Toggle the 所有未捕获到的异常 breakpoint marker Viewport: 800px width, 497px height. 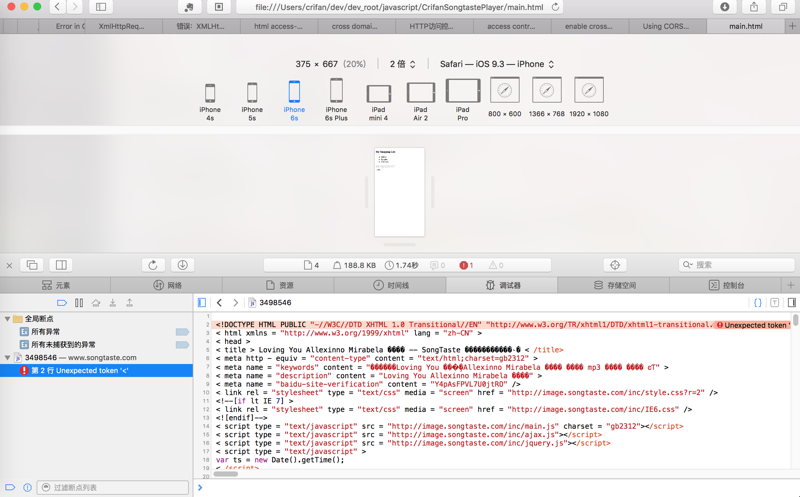click(x=182, y=345)
